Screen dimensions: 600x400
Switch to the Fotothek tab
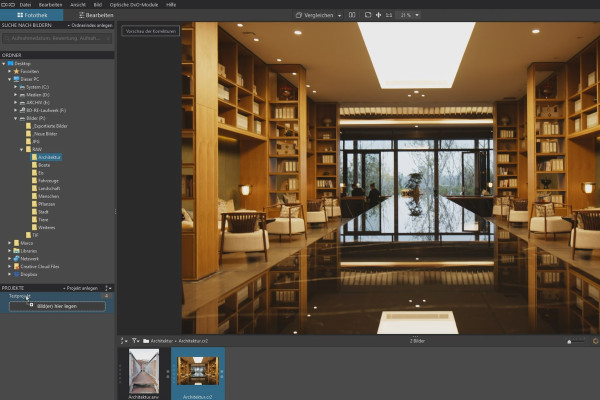[32, 15]
